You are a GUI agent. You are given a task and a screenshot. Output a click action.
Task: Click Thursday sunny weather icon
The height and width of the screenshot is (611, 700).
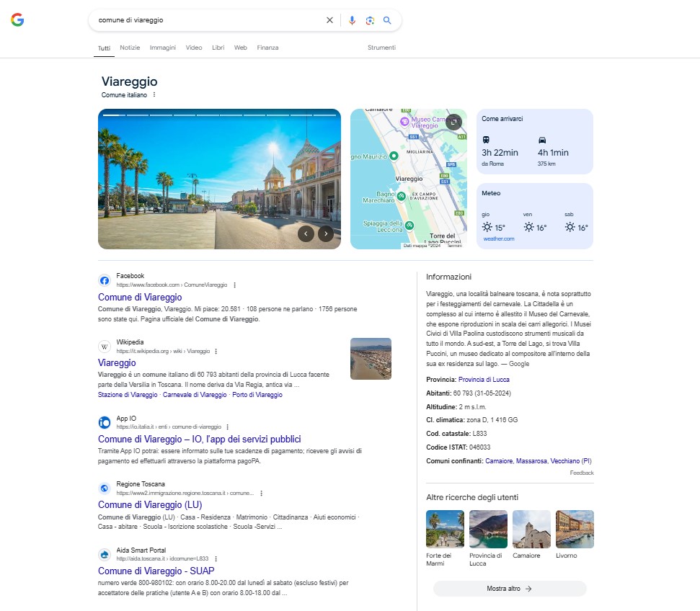point(487,227)
